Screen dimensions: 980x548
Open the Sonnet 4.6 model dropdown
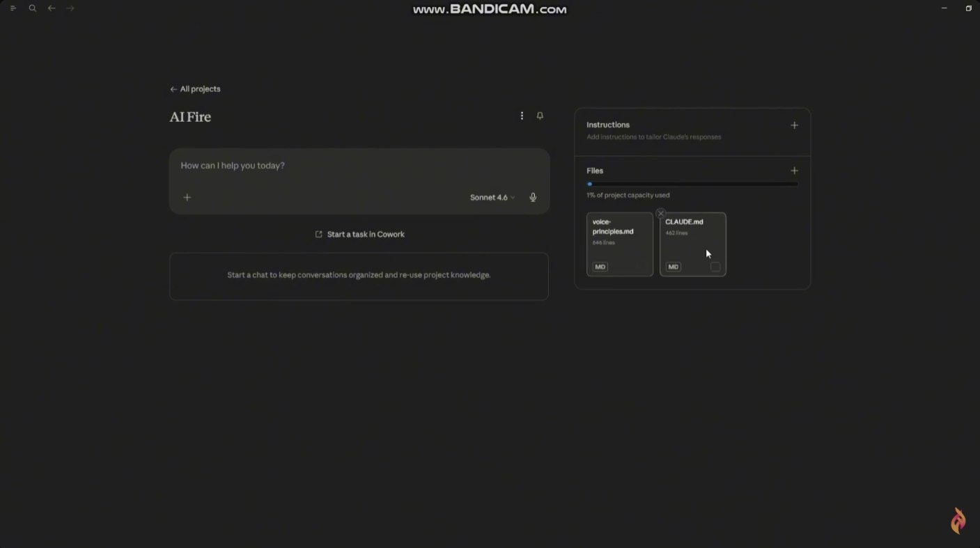pos(492,198)
